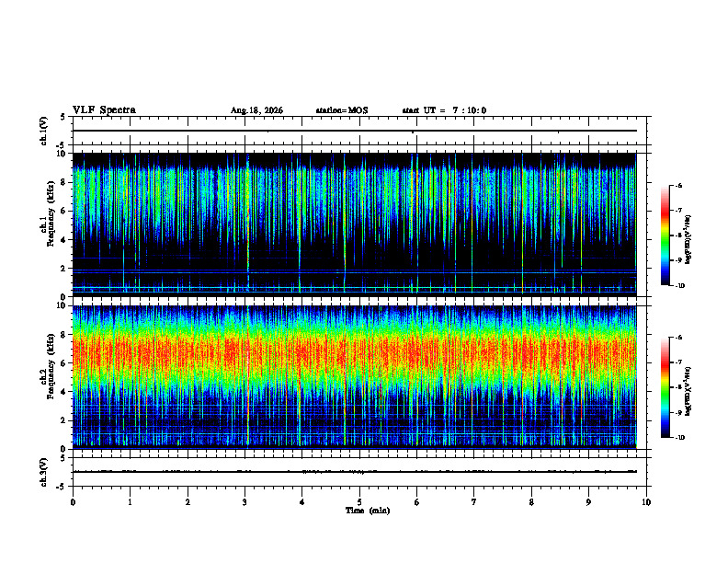Click time-axis tick label '9'
This screenshot has width=728, height=563.
[588, 502]
